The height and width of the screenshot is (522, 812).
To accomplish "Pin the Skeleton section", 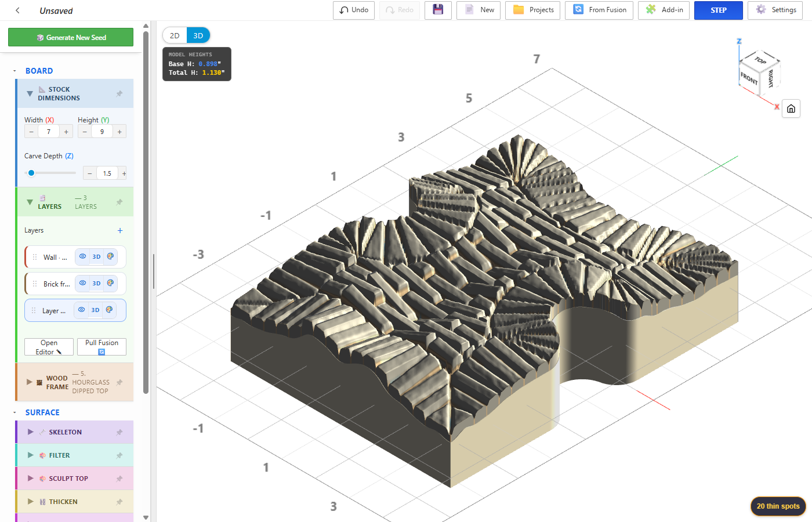I will [x=119, y=432].
